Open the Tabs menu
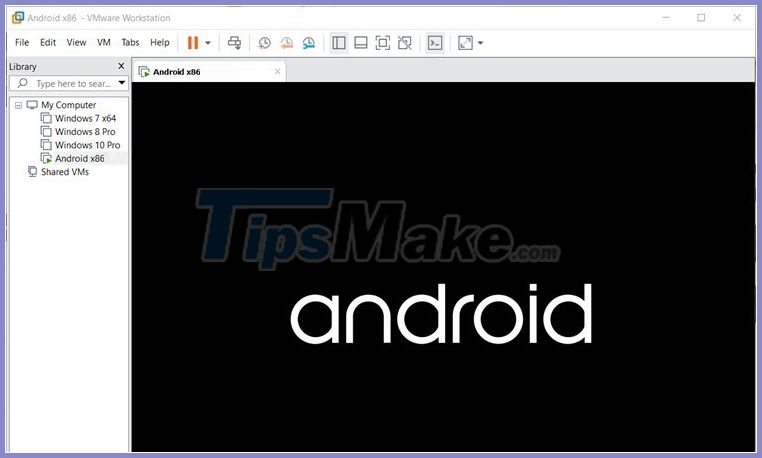762x458 pixels. click(x=130, y=42)
